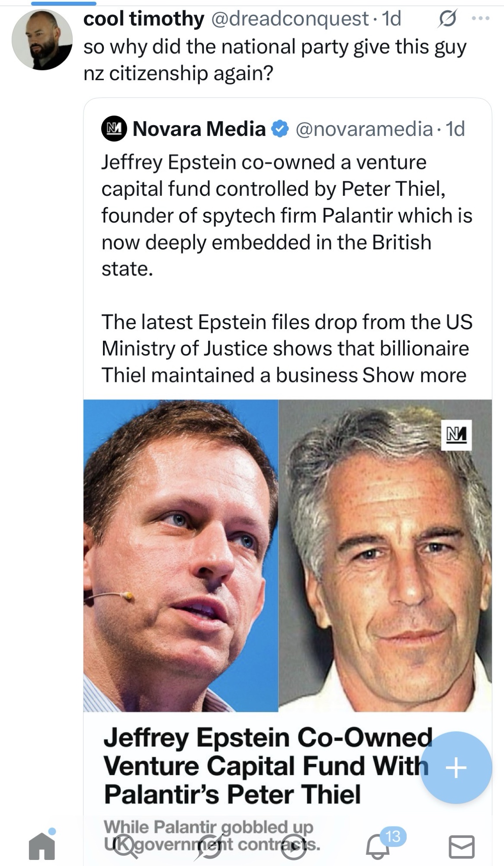This screenshot has width=504, height=866.
Task: Open the @dreadconquest handle
Action: (x=289, y=19)
